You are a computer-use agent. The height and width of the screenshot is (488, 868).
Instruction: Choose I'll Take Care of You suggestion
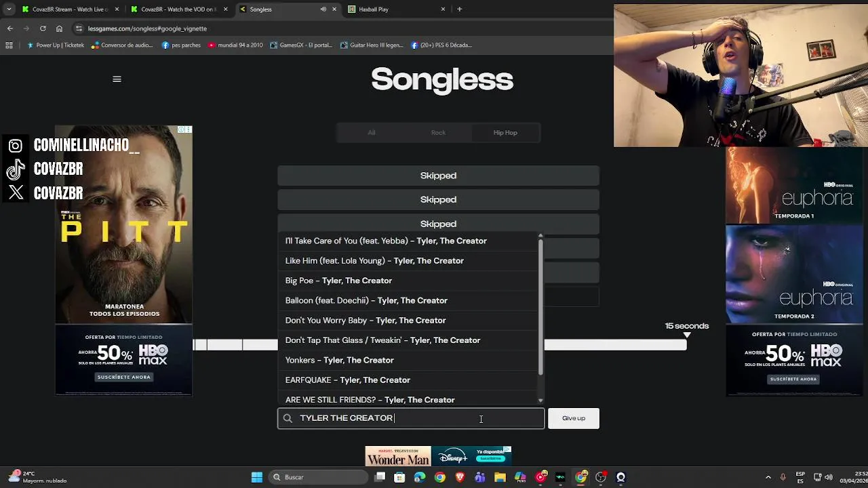tap(408, 241)
